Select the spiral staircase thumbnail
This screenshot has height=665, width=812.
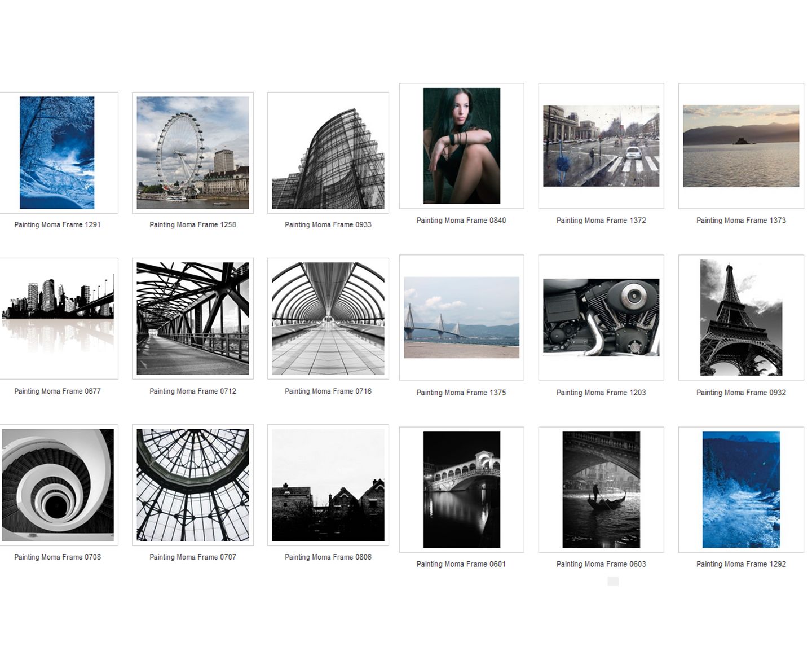point(58,485)
